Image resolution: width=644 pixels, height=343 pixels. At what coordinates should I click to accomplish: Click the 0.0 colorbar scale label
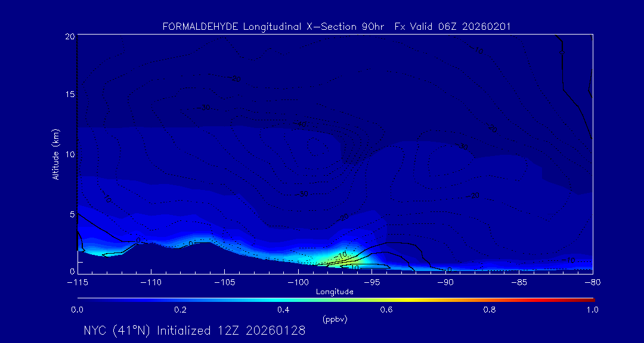[77, 310]
